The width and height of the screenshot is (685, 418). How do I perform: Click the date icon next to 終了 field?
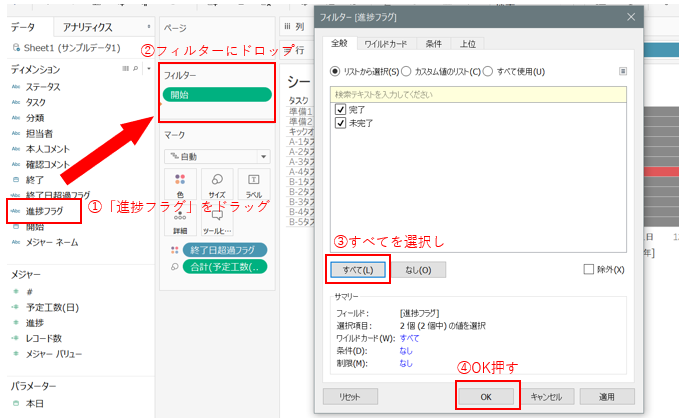(x=16, y=180)
